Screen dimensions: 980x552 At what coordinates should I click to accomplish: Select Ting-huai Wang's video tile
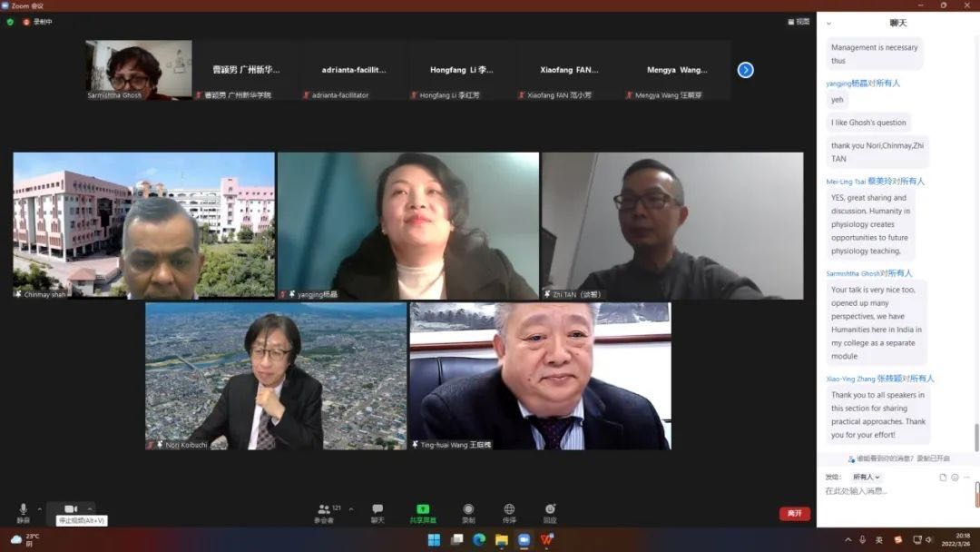(x=540, y=376)
